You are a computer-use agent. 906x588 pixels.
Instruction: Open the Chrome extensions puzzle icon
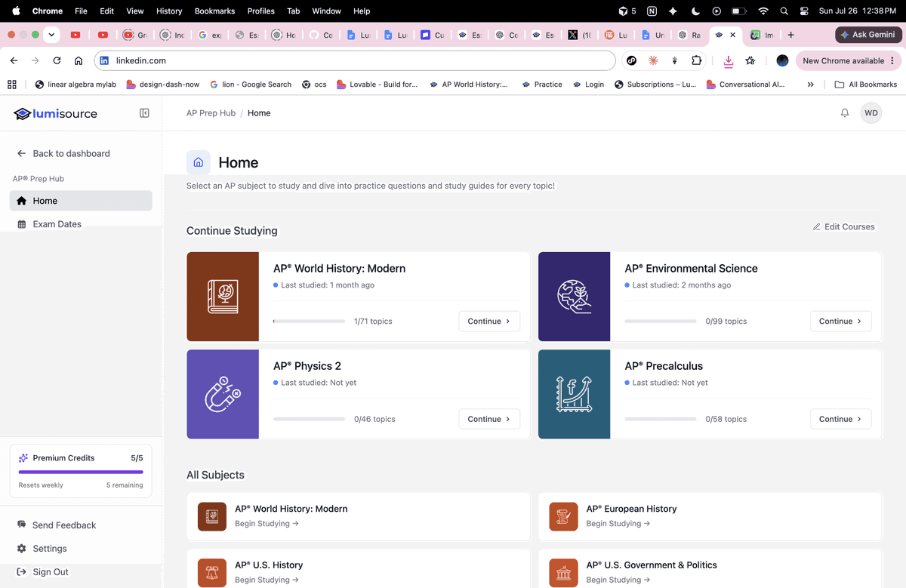click(697, 60)
